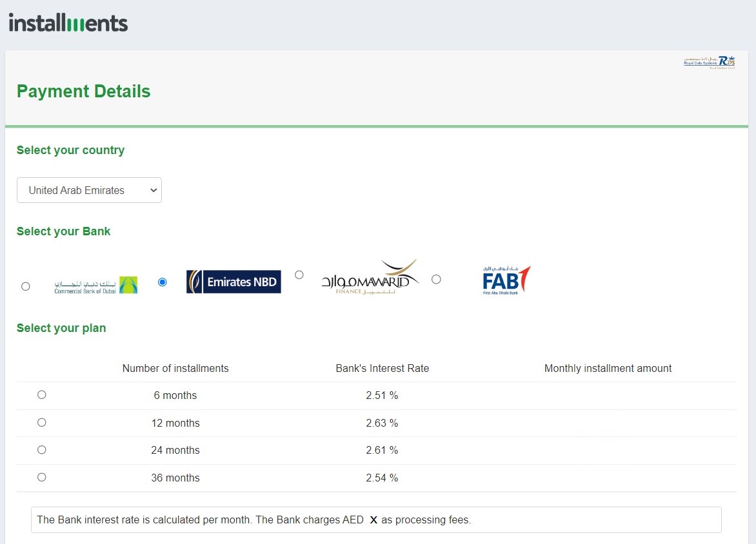Select the 6 months installment plan

point(42,395)
